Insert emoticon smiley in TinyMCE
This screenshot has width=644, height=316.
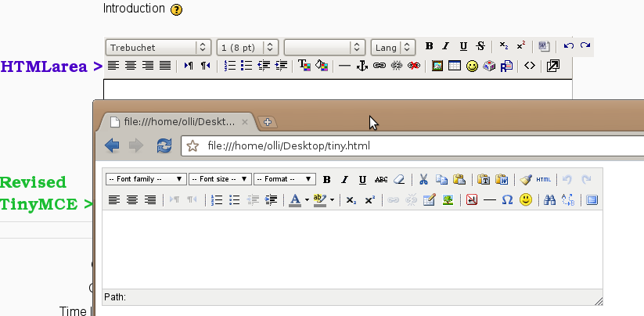[x=526, y=200]
